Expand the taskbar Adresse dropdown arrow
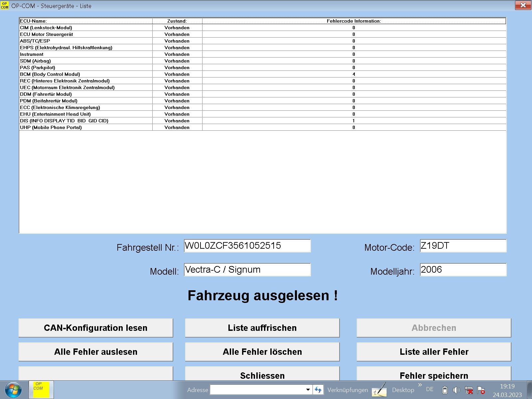Viewport: 532px width, 399px height. [x=308, y=390]
